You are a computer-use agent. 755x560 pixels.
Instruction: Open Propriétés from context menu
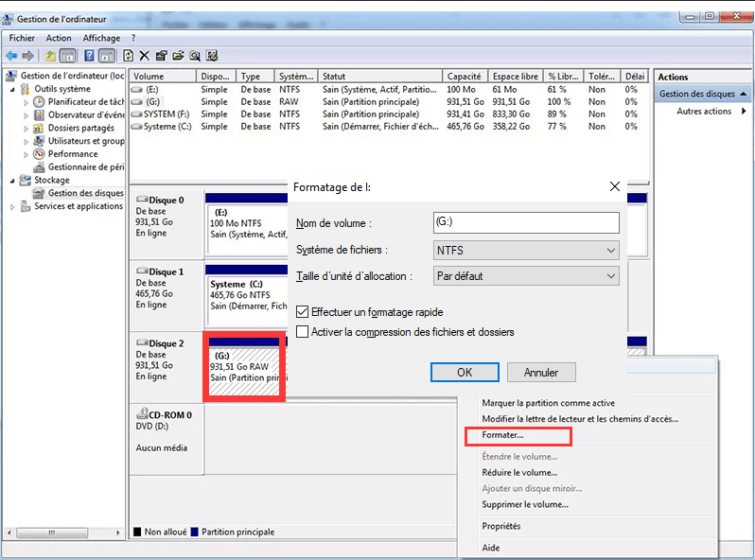tap(500, 526)
